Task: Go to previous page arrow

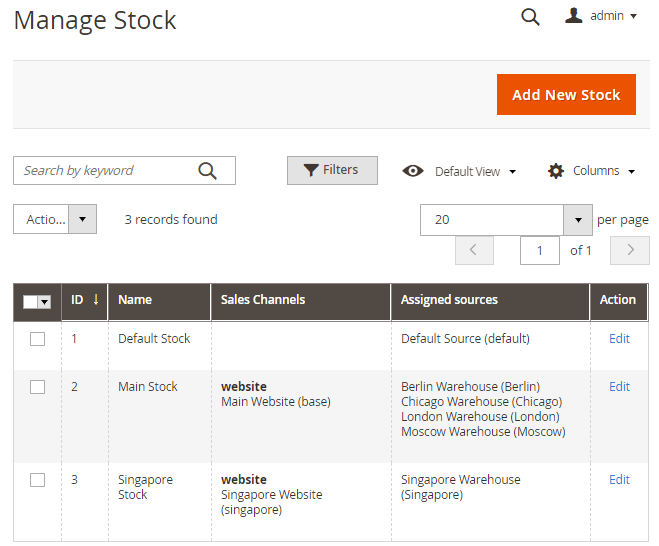Action: [x=474, y=250]
